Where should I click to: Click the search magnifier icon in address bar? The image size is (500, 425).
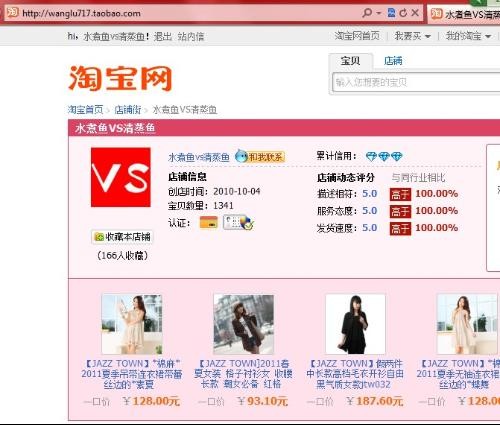(x=367, y=13)
